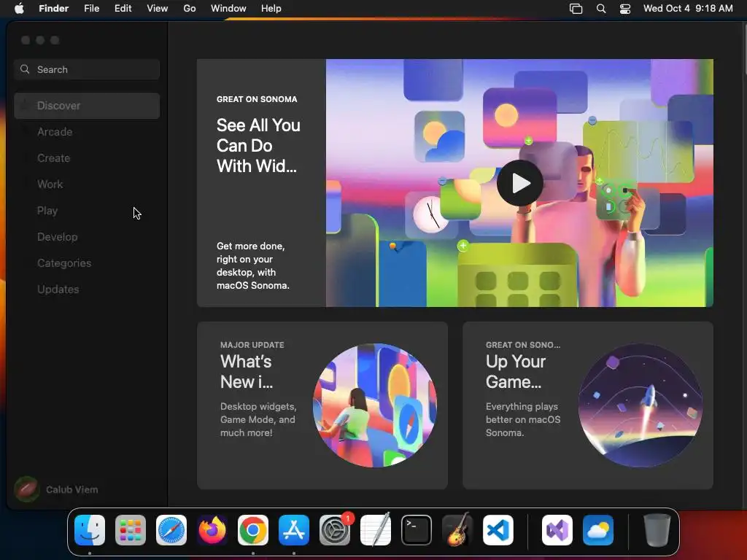Open the Calub Viem account name
The image size is (747, 560).
pos(72,489)
